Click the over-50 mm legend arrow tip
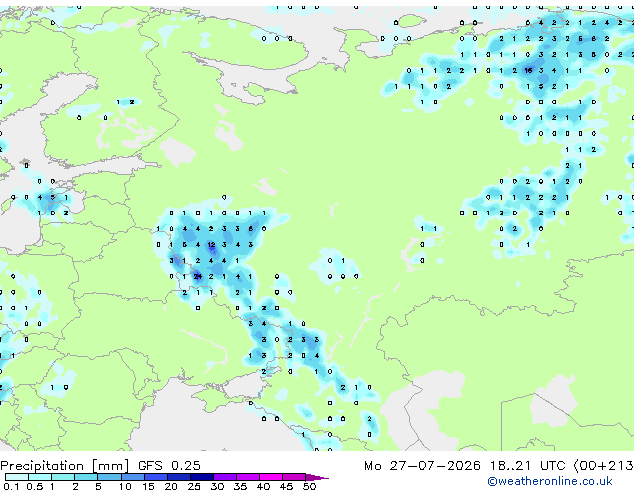This screenshot has height=490, width=634. tap(317, 477)
